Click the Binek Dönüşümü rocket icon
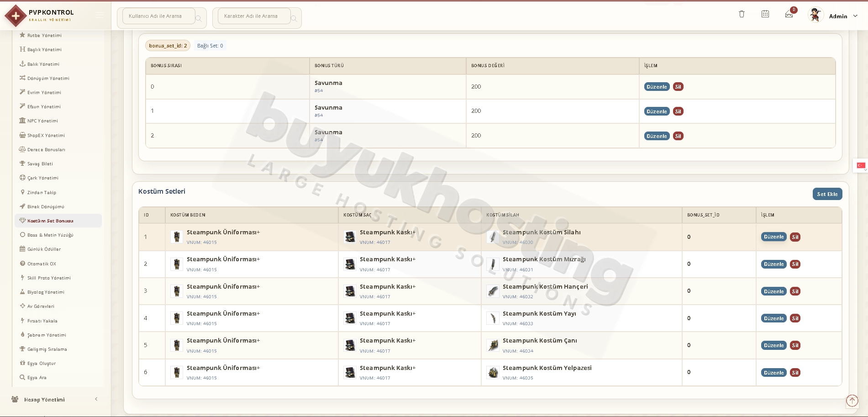Screen dimensions: 868x417 tap(22, 206)
